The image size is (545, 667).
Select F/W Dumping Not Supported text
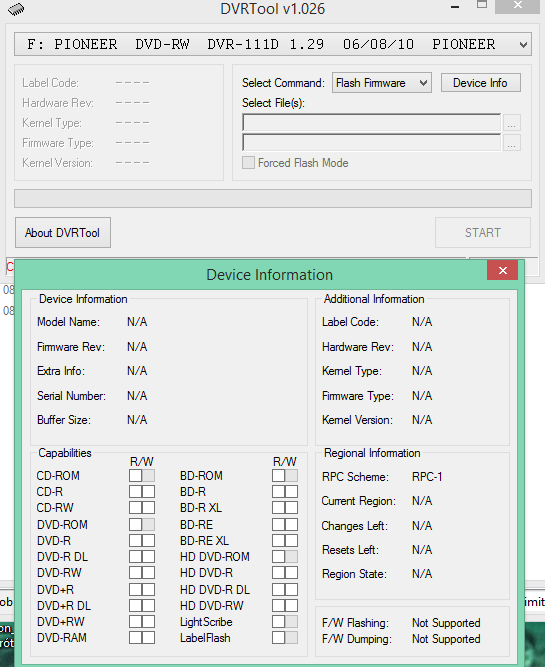(x=446, y=639)
